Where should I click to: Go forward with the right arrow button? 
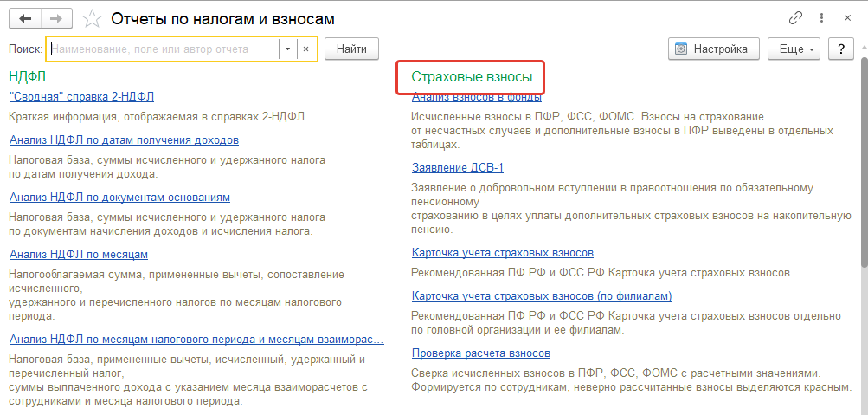(57, 18)
